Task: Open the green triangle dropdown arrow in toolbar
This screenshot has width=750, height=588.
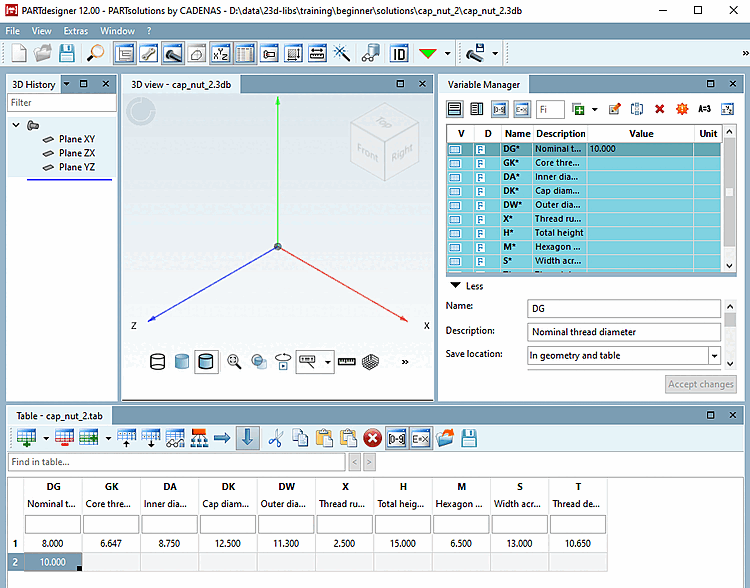Action: click(447, 53)
